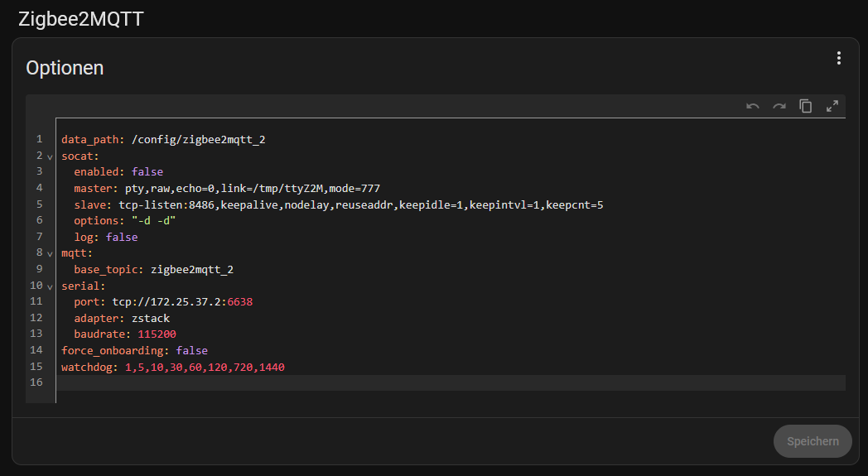The image size is (868, 476).
Task: Open the three-dot options menu
Action: pyautogui.click(x=838, y=58)
